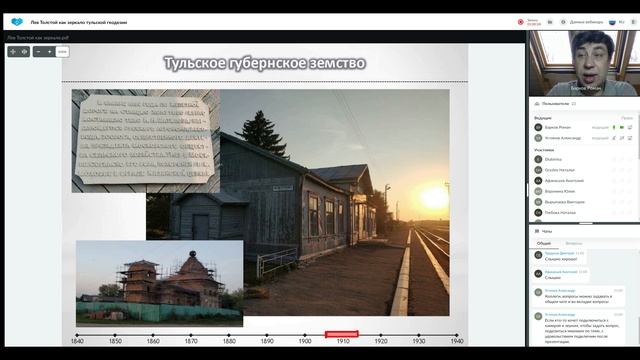Click the first participant row under Участники
This screenshot has height=360, width=640.
pyautogui.click(x=584, y=159)
